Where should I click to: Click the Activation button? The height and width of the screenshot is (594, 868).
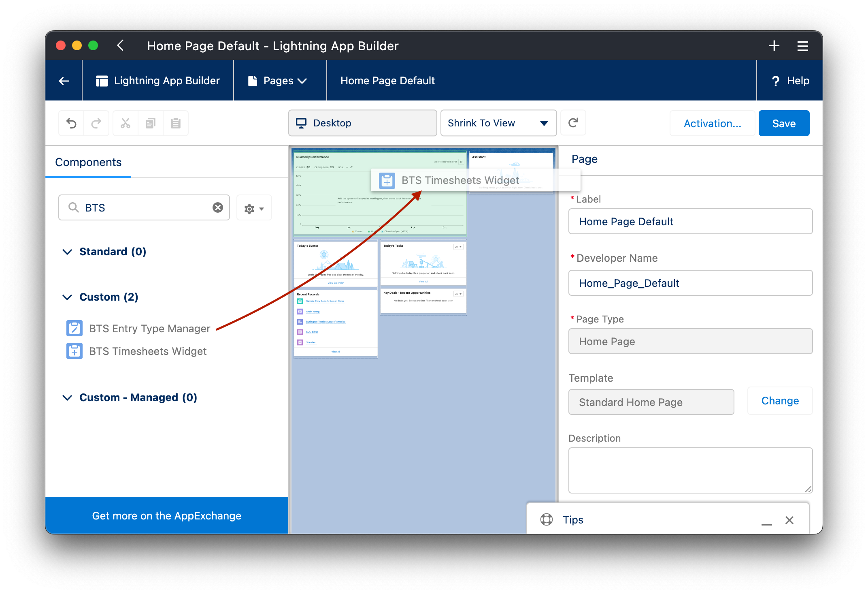coord(712,123)
